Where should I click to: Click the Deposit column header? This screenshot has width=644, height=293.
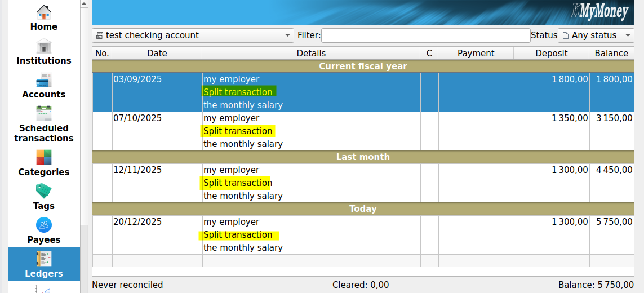click(x=551, y=54)
